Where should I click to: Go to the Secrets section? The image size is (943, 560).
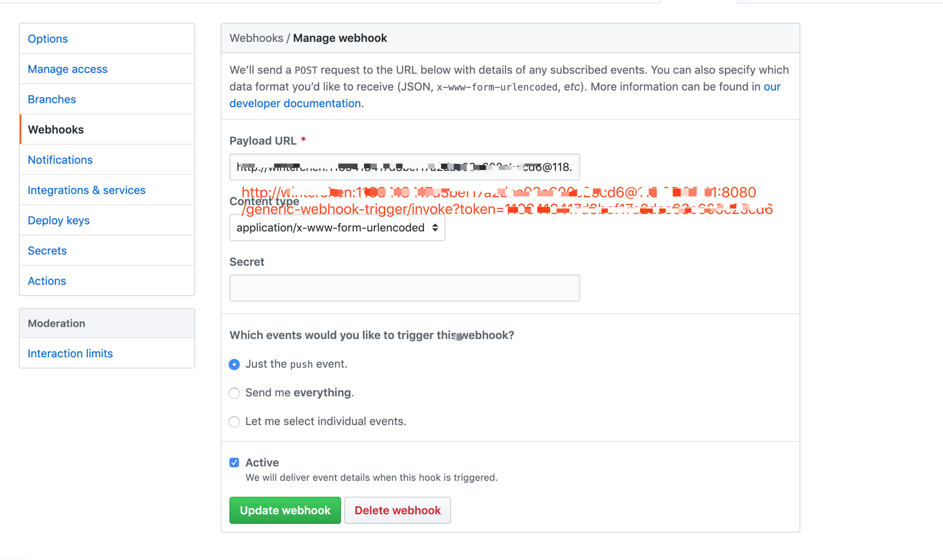tap(47, 250)
